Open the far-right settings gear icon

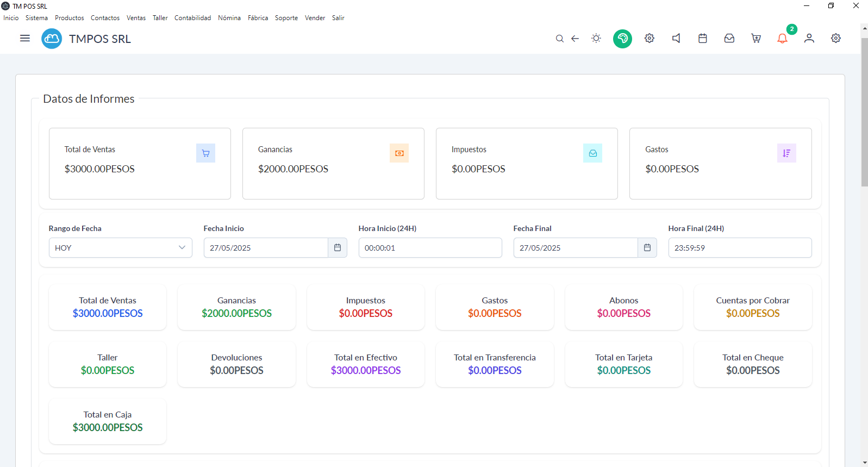tap(836, 38)
